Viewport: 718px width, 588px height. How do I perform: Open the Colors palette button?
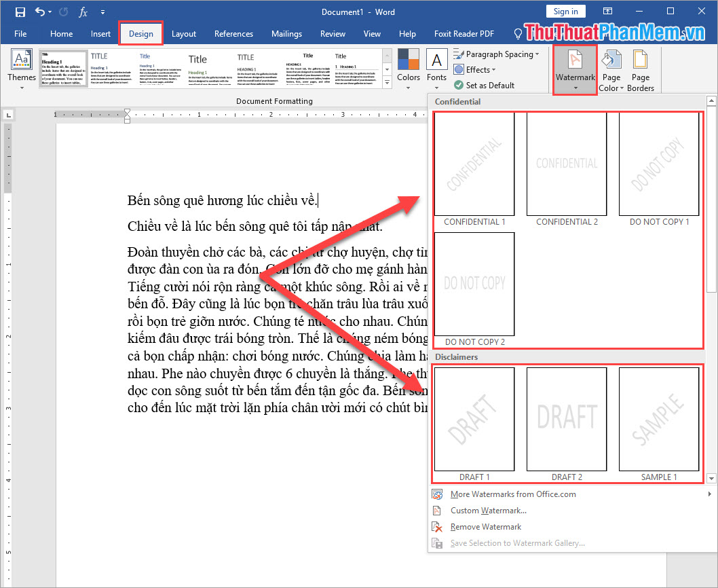pyautogui.click(x=409, y=69)
